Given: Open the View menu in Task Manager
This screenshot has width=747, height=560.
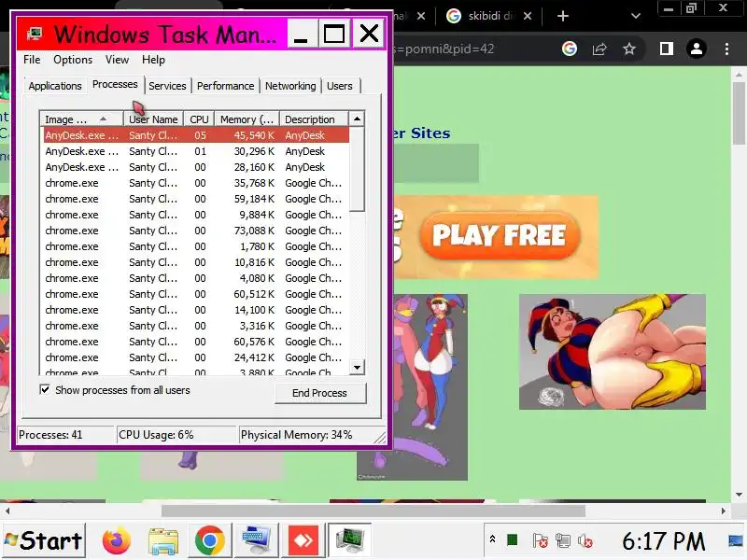Looking at the screenshot, I should click(x=118, y=60).
